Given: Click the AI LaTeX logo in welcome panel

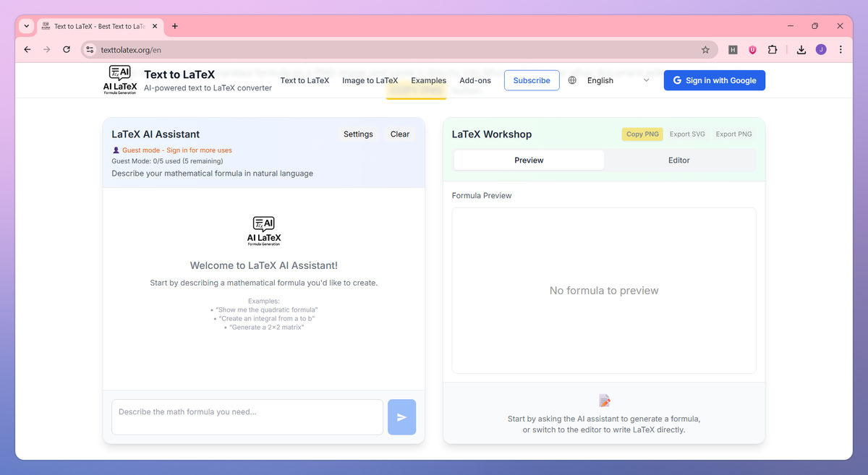Looking at the screenshot, I should pyautogui.click(x=264, y=231).
